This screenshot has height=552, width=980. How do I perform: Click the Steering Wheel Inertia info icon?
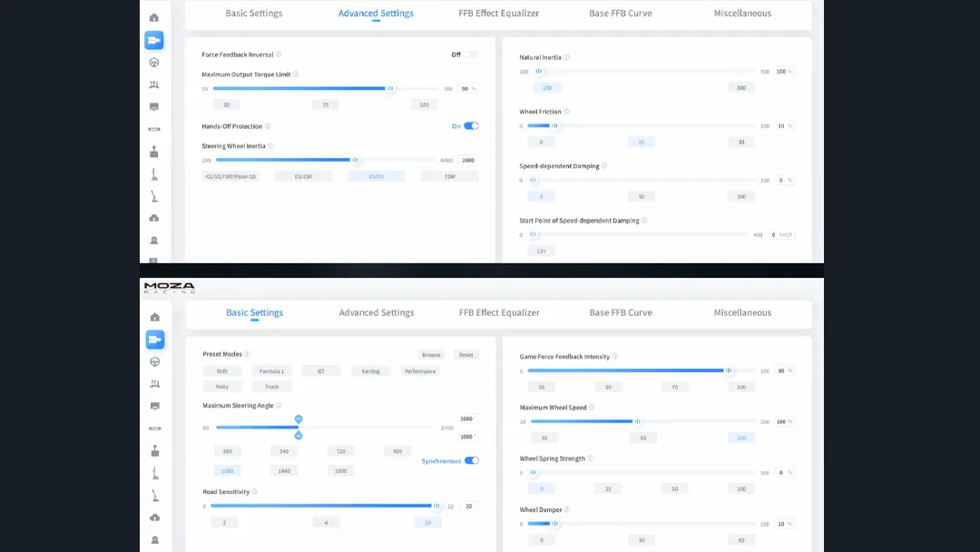point(270,146)
